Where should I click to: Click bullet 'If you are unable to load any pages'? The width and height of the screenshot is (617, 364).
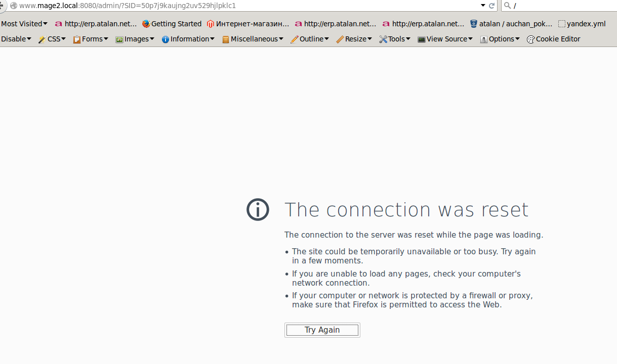coord(406,278)
